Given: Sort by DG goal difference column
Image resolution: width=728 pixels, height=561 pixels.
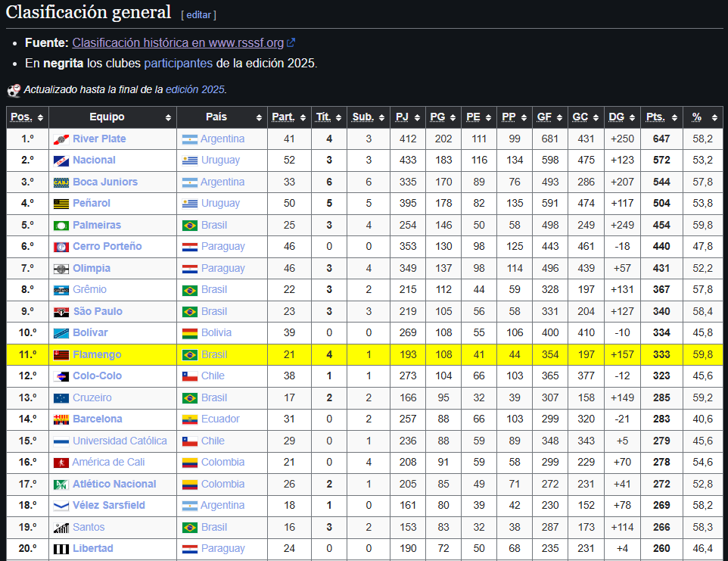Looking at the screenshot, I should [622, 117].
